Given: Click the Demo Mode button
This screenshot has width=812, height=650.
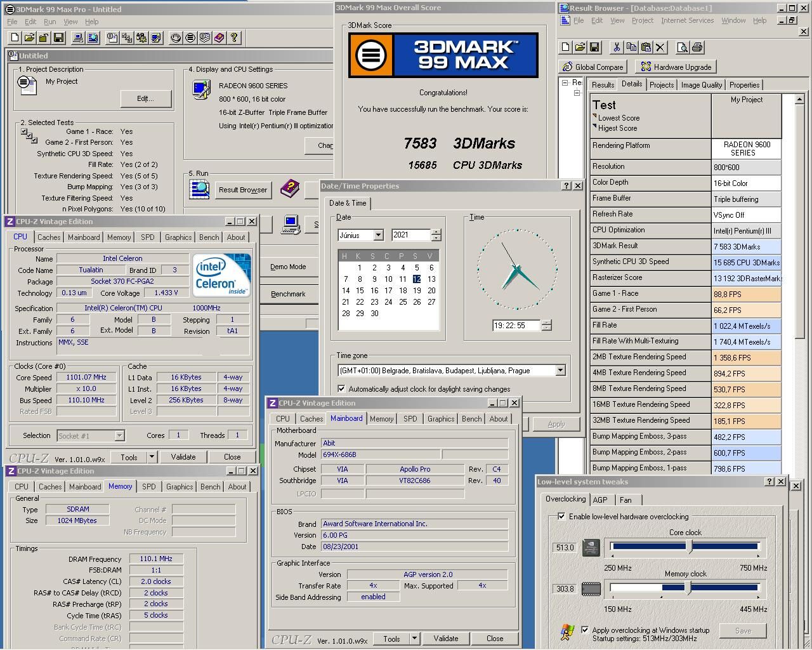Looking at the screenshot, I should click(288, 267).
